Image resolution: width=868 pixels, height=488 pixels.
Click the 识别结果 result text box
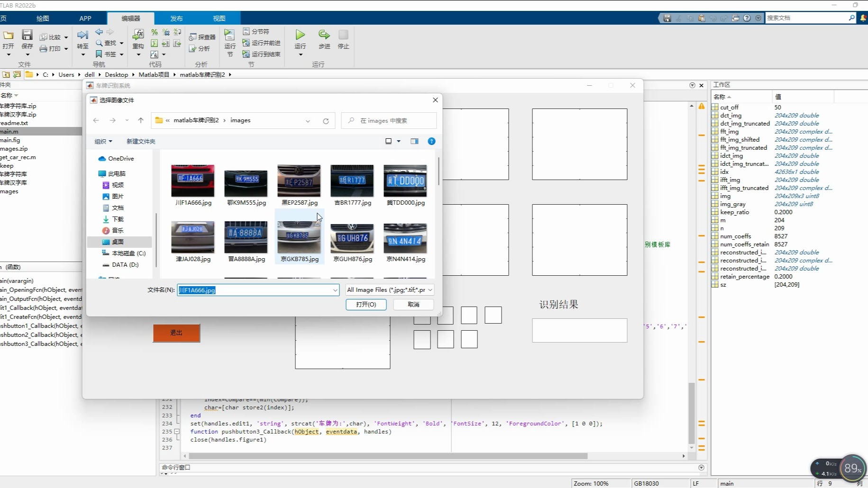pyautogui.click(x=579, y=330)
